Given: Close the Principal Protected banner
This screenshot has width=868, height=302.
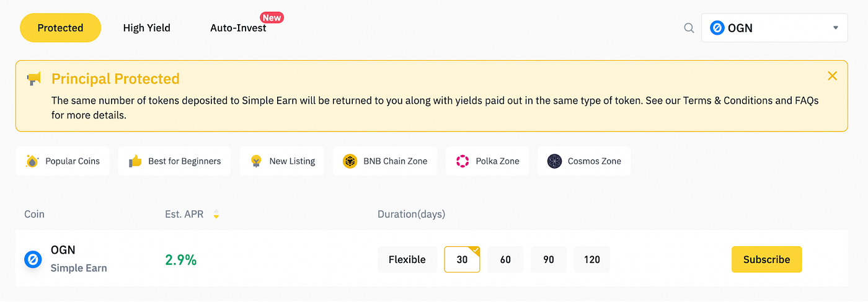Looking at the screenshot, I should click(832, 76).
